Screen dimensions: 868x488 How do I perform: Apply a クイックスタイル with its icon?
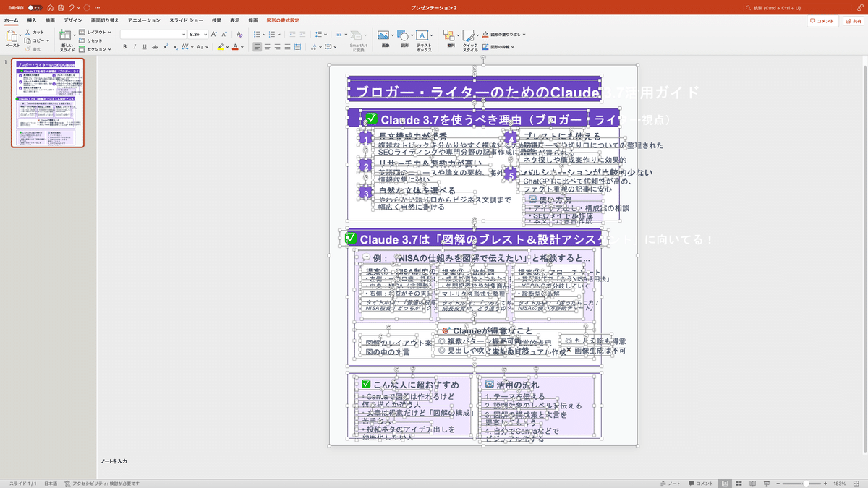(469, 35)
